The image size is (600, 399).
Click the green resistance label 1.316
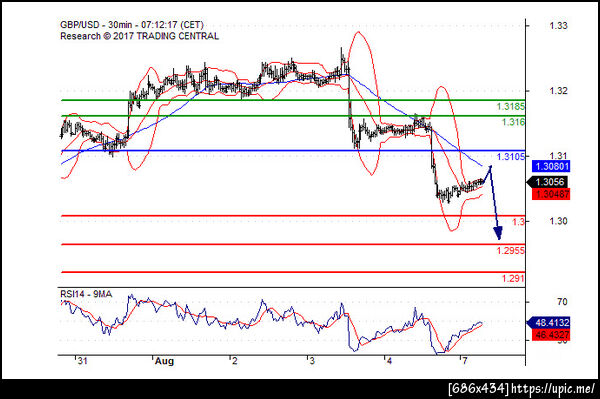(514, 122)
